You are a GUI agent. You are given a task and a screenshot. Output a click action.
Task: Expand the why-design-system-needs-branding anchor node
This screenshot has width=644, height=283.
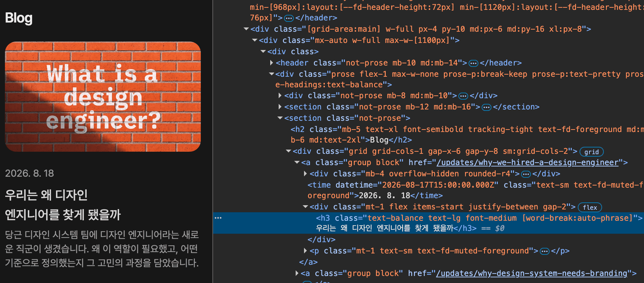pyautogui.click(x=297, y=273)
